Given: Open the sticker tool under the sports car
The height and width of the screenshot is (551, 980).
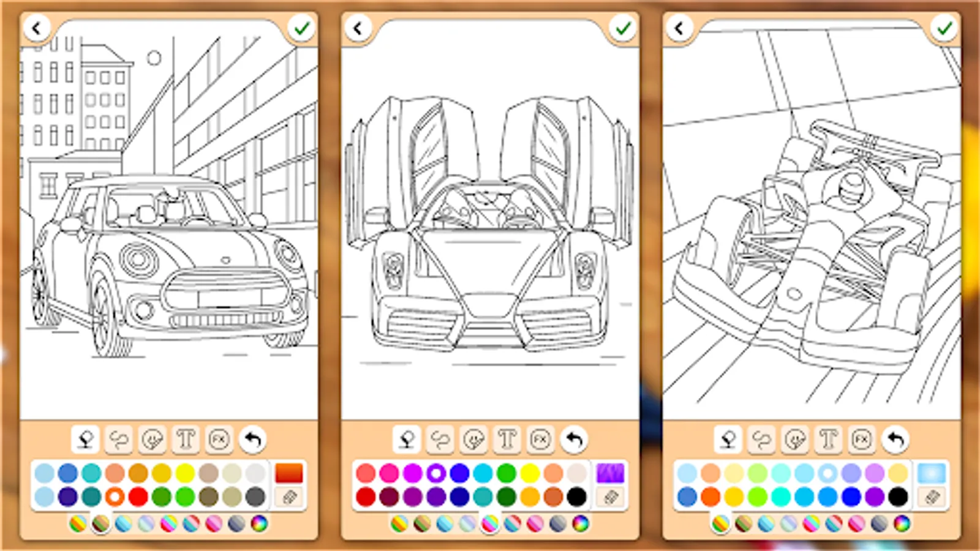Looking at the screenshot, I should [474, 439].
